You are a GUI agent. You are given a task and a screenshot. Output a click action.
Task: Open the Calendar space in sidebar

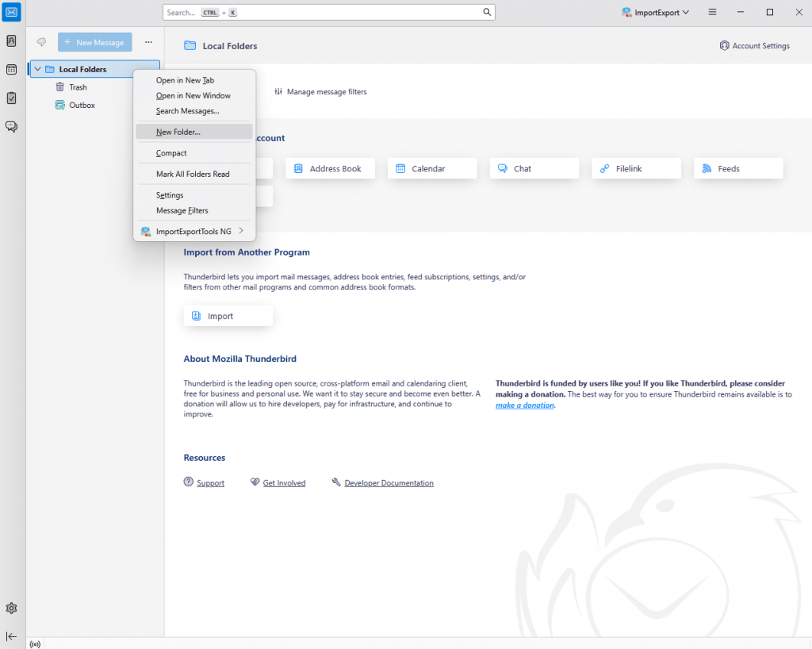[x=11, y=69]
